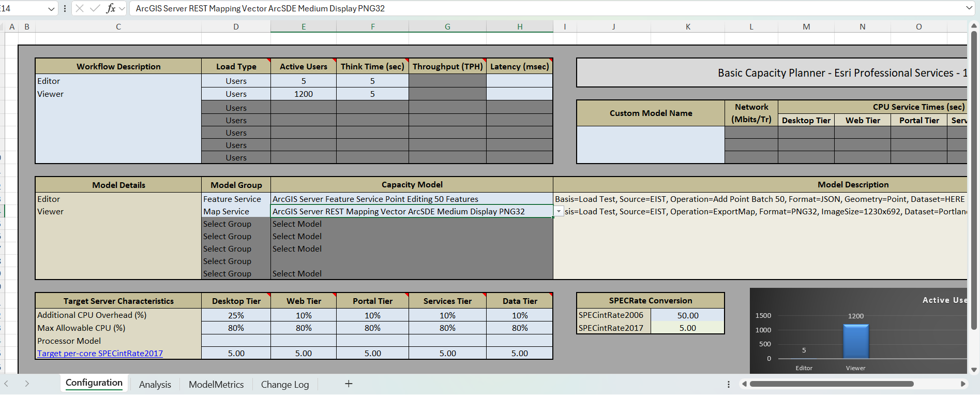Select column C header
This screenshot has width=980, height=395.
118,26
